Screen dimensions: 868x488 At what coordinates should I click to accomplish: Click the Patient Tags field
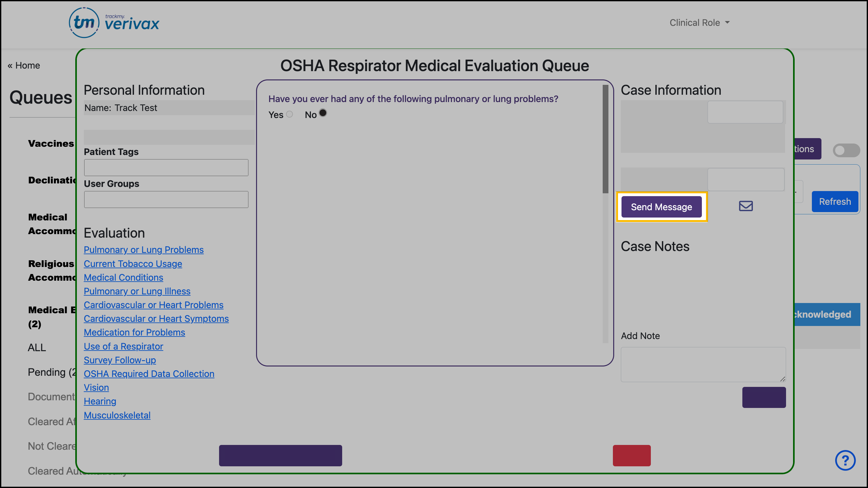(x=166, y=167)
